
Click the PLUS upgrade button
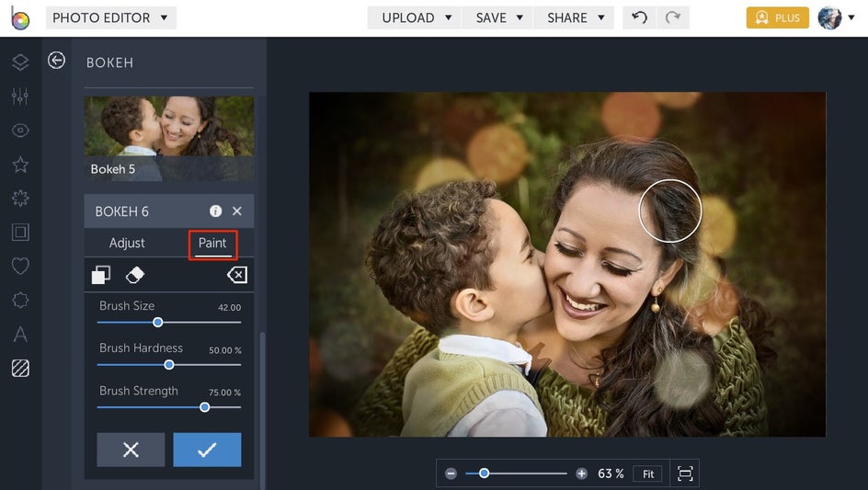(777, 17)
